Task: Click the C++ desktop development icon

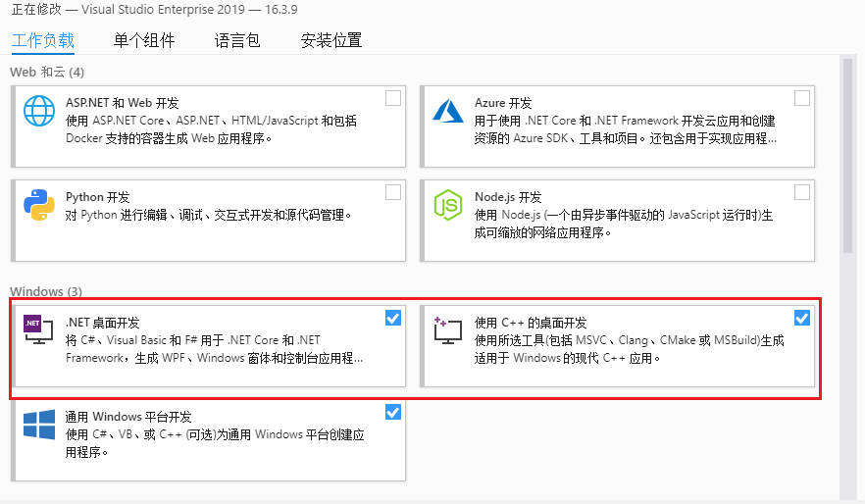Action: point(447,329)
